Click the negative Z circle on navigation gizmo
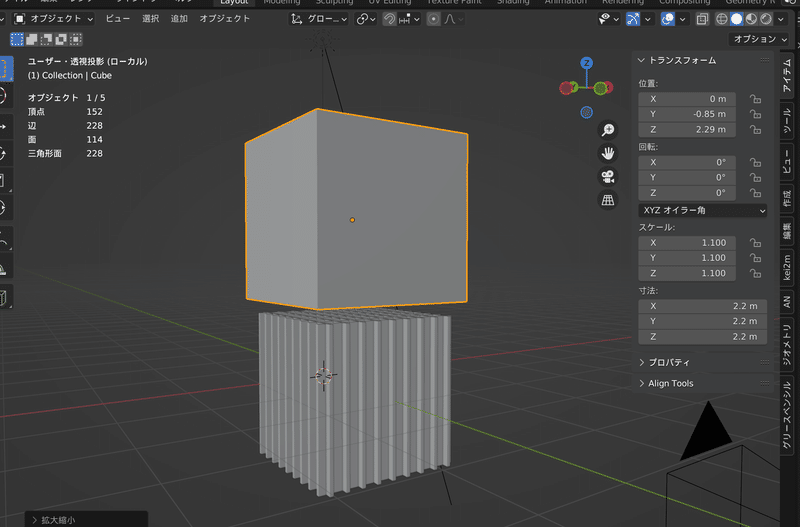Image resolution: width=800 pixels, height=527 pixels. pos(587,112)
